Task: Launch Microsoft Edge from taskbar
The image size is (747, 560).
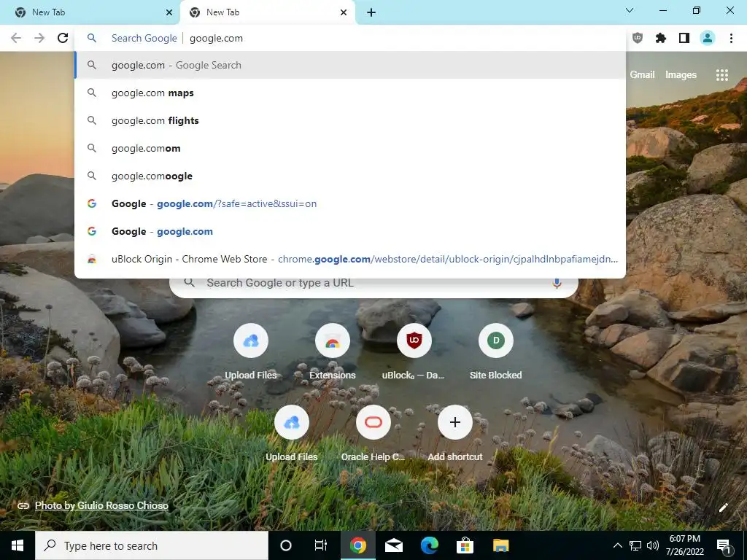Action: pos(429,545)
